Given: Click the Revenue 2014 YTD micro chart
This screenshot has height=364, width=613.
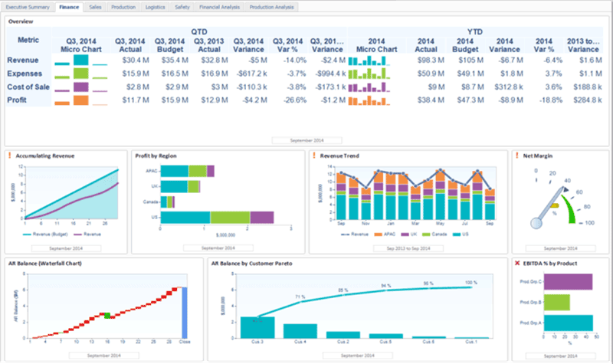Looking at the screenshot, I should (369, 61).
